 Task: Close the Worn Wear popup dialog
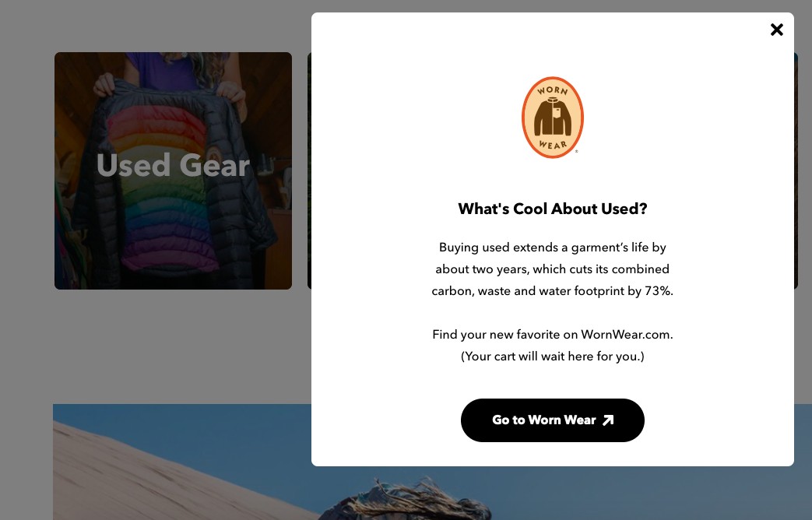coord(776,30)
